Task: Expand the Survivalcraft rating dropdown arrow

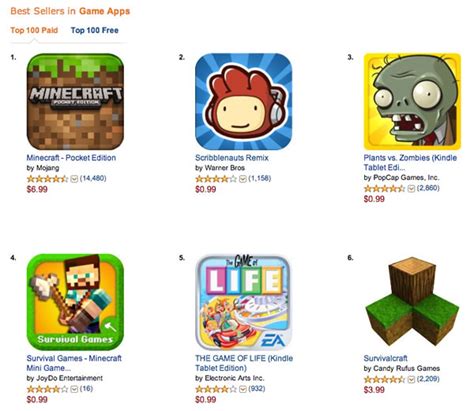Action: pos(411,379)
